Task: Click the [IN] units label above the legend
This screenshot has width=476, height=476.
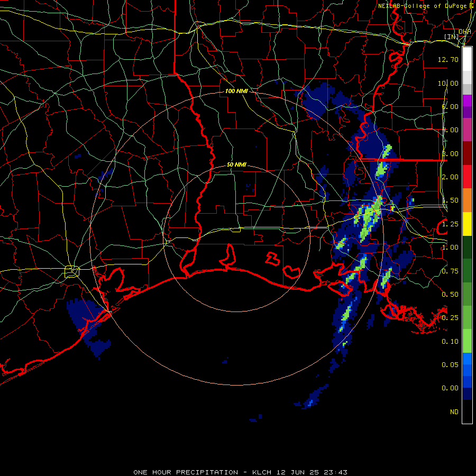Action: click(452, 36)
